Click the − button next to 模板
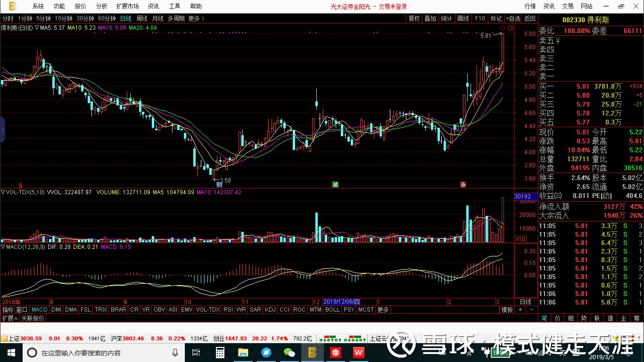This screenshot has height=362, width=644. (532, 310)
